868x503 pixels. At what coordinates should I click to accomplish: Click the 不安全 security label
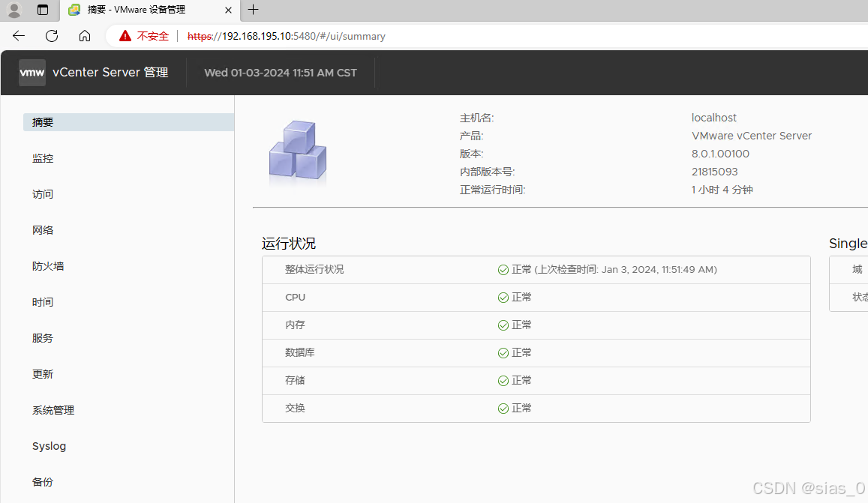tap(153, 36)
